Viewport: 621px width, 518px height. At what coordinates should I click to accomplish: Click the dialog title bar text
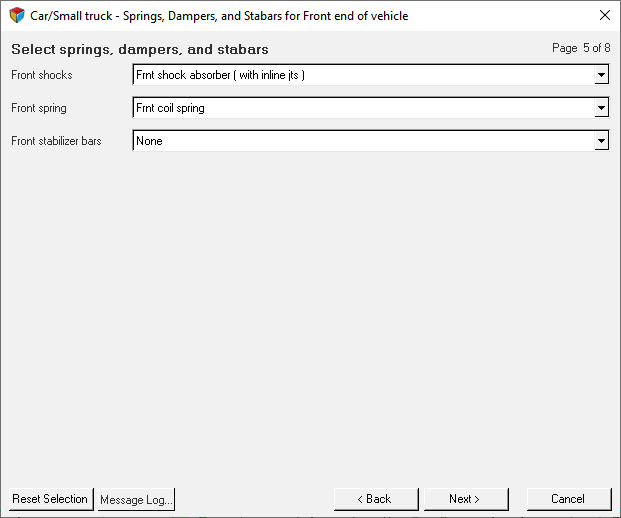coord(219,16)
